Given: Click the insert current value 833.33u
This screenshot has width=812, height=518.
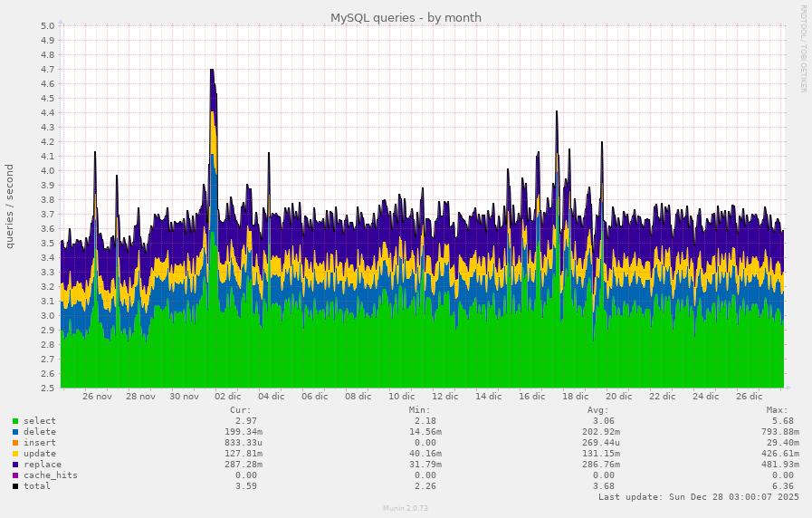Looking at the screenshot, I should (x=244, y=443).
